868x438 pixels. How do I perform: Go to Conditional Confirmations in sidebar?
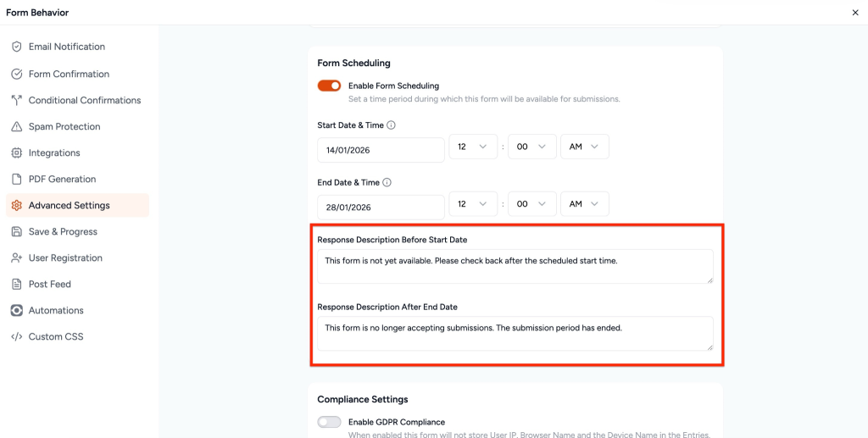[84, 100]
